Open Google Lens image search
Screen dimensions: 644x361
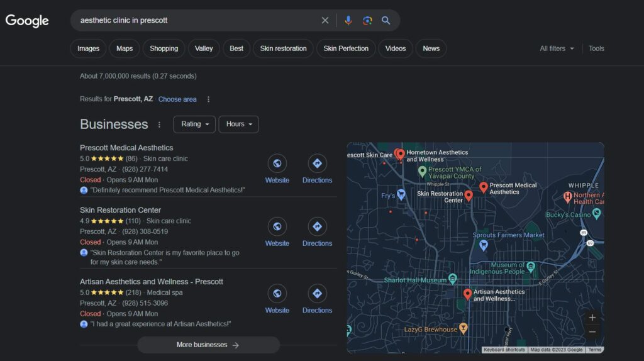[367, 20]
